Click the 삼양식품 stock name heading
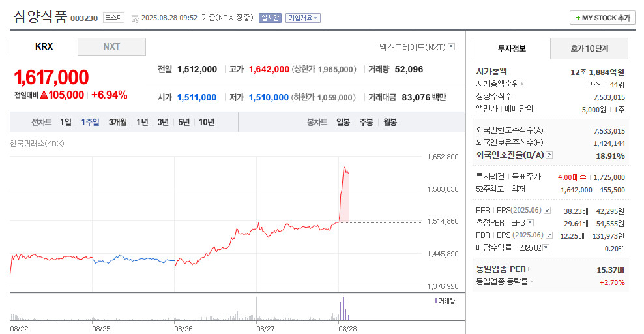 pos(40,16)
